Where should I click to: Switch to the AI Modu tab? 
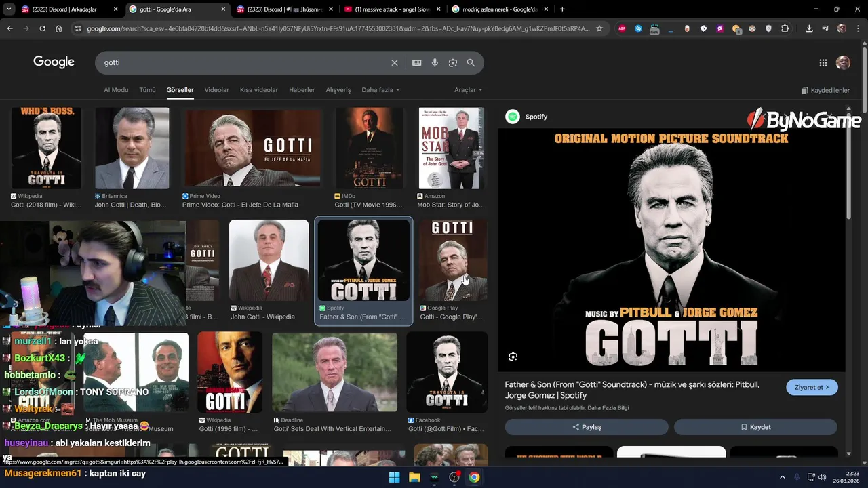[x=116, y=90]
